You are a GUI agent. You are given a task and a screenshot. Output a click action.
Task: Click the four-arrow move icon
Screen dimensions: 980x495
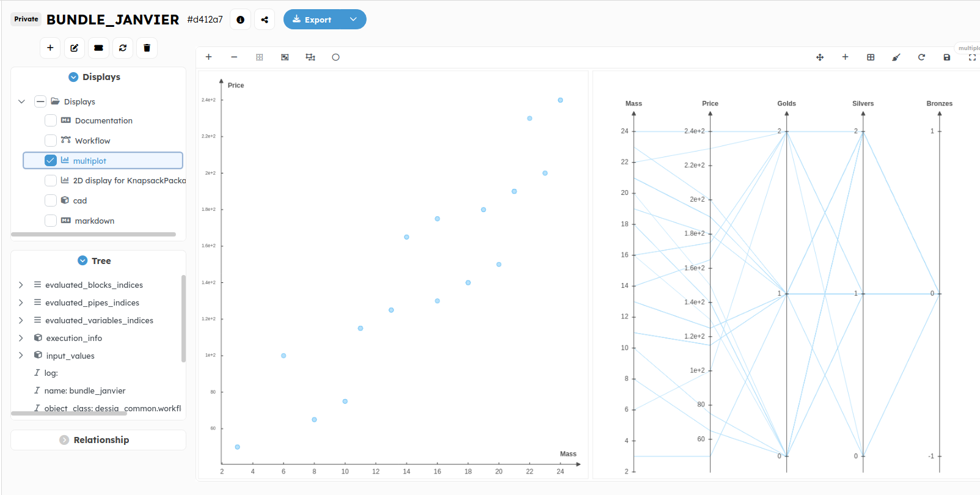820,57
